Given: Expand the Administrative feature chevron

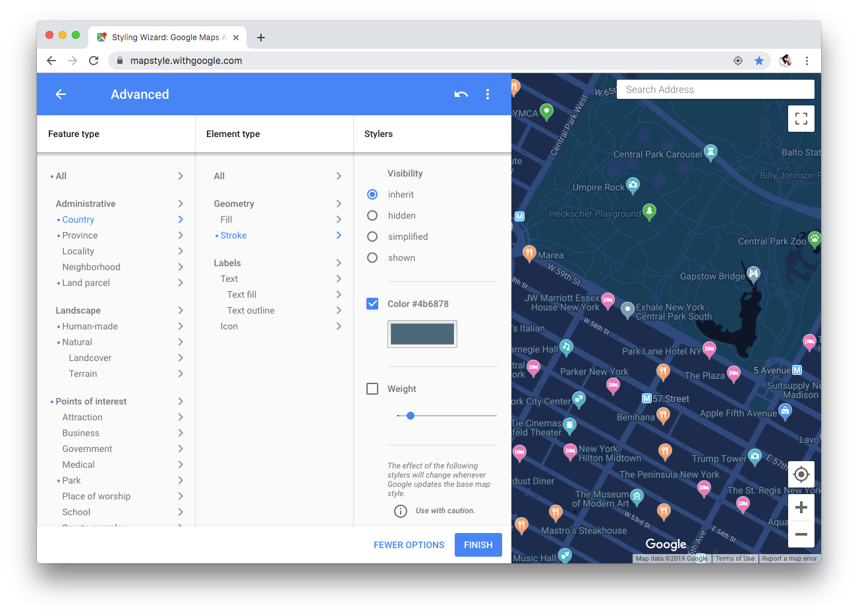Looking at the screenshot, I should point(181,204).
